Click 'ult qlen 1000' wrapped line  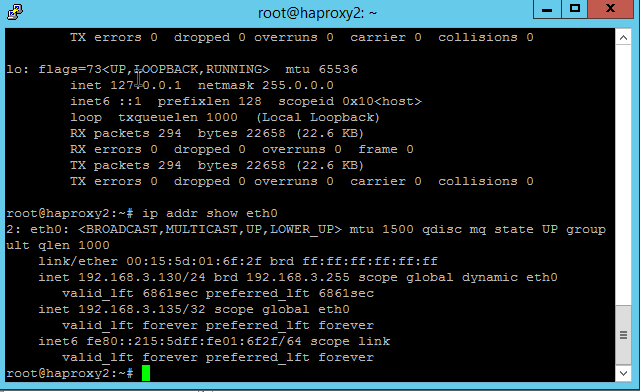click(58, 245)
